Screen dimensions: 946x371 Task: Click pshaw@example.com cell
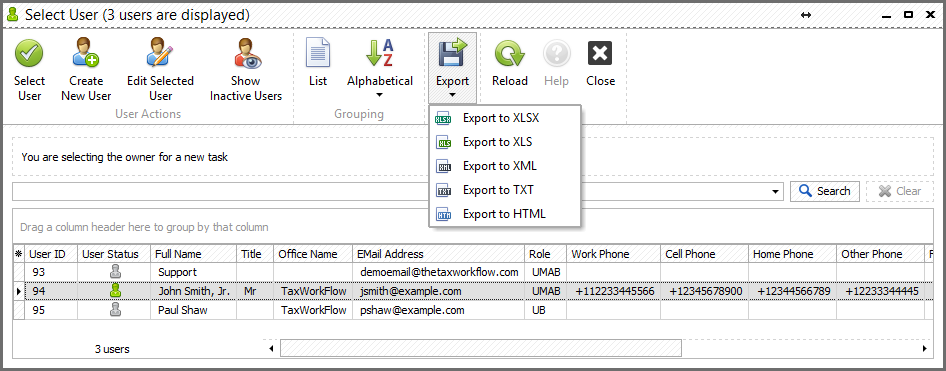(x=438, y=310)
